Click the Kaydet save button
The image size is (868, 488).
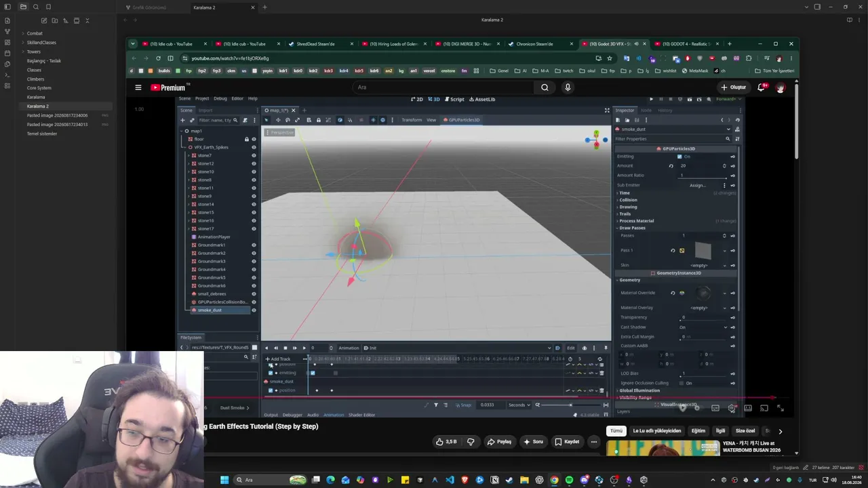pyautogui.click(x=567, y=442)
